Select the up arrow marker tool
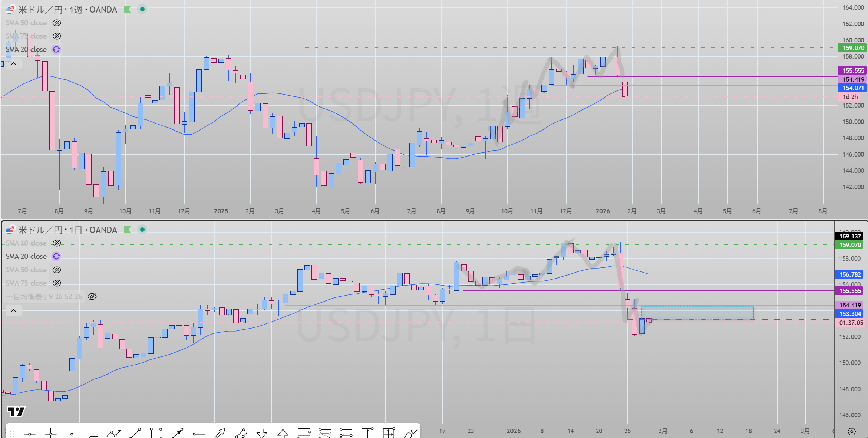The width and height of the screenshot is (868, 438). pyautogui.click(x=283, y=433)
